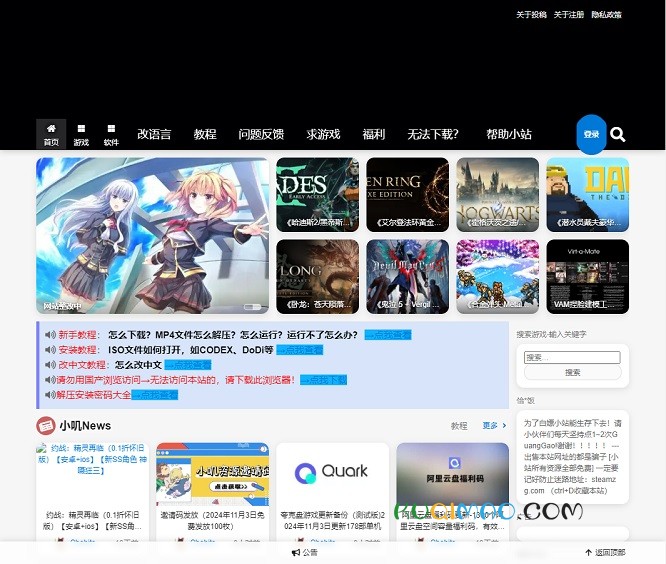
Task: Click the 公告 megaphone icon
Action: click(296, 553)
